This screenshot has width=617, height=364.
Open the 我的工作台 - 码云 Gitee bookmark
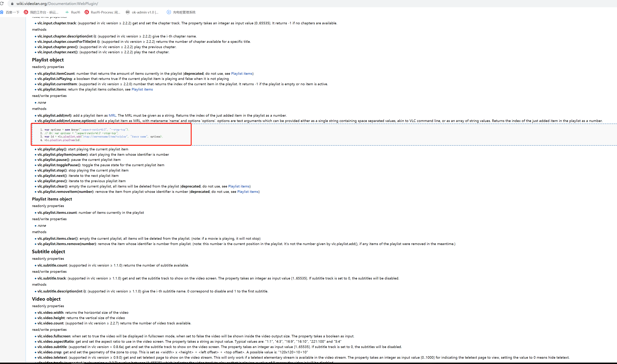point(41,12)
